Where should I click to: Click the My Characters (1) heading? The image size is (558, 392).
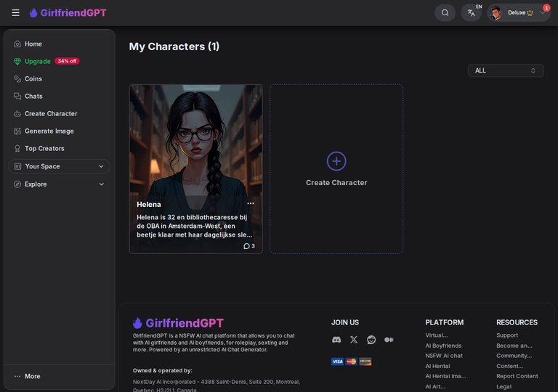(174, 46)
